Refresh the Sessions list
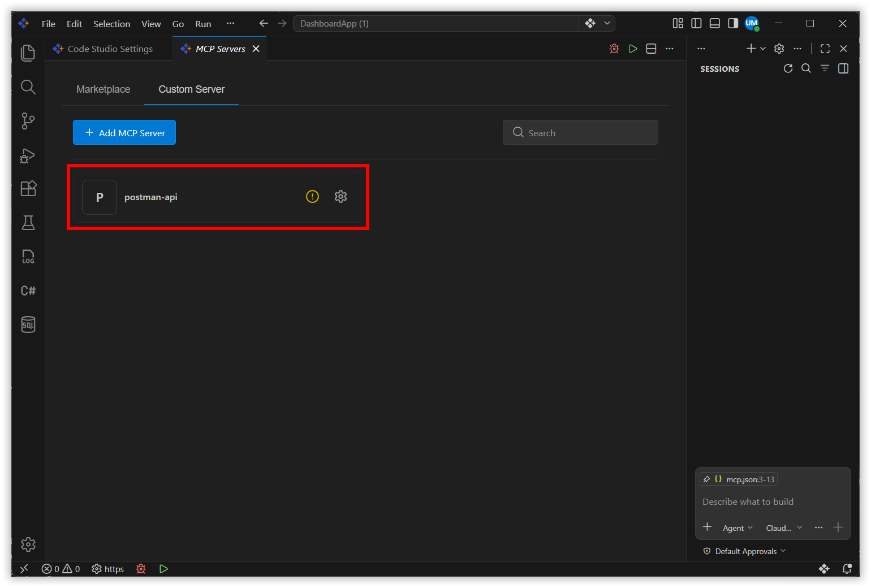The height and width of the screenshot is (588, 871). tap(788, 68)
